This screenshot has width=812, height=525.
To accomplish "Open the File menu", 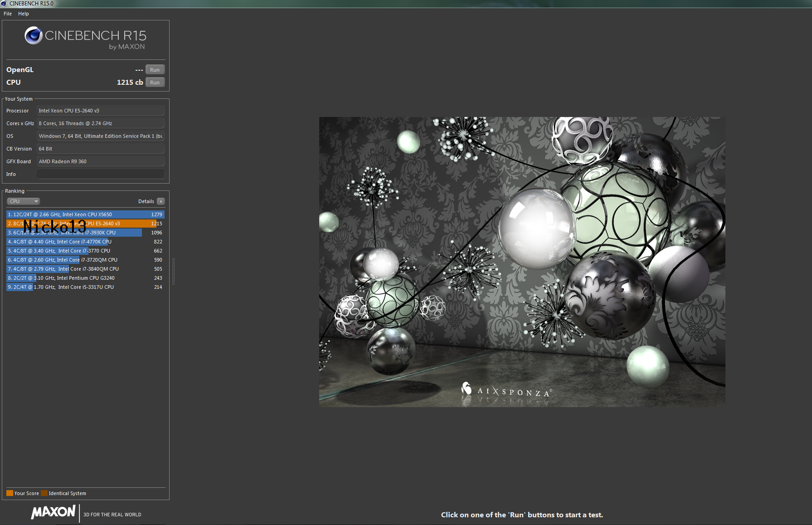I will click(x=8, y=14).
